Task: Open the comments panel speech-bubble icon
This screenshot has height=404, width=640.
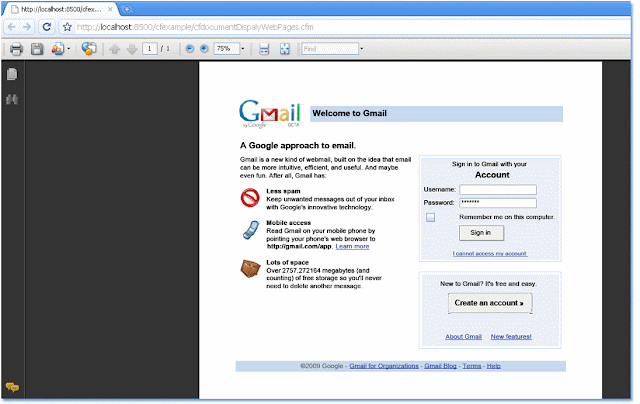Action: click(x=12, y=386)
